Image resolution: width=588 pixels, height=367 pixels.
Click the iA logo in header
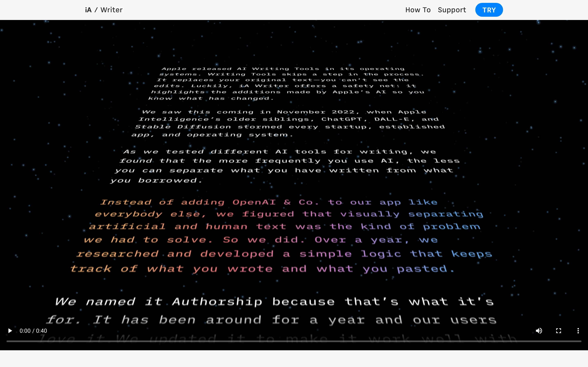click(x=88, y=10)
